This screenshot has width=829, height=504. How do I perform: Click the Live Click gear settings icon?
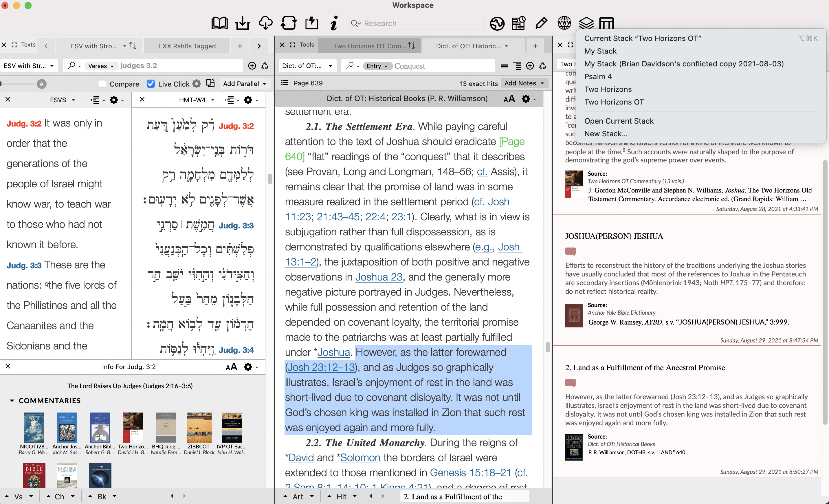[197, 84]
